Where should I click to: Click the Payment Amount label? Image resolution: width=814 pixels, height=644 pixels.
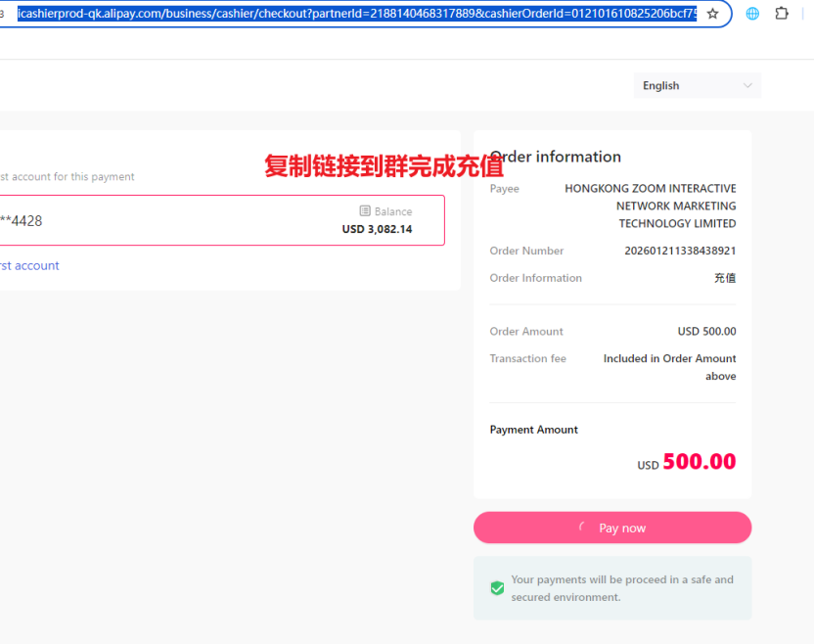point(533,430)
